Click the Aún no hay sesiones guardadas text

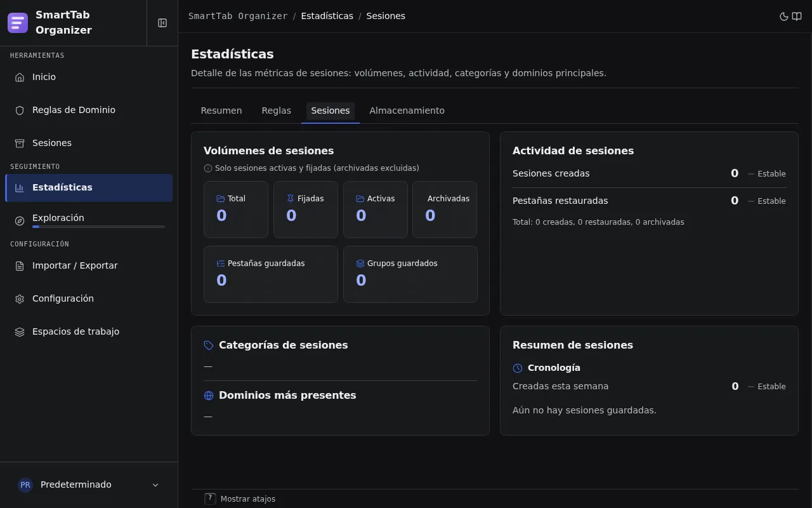point(584,410)
